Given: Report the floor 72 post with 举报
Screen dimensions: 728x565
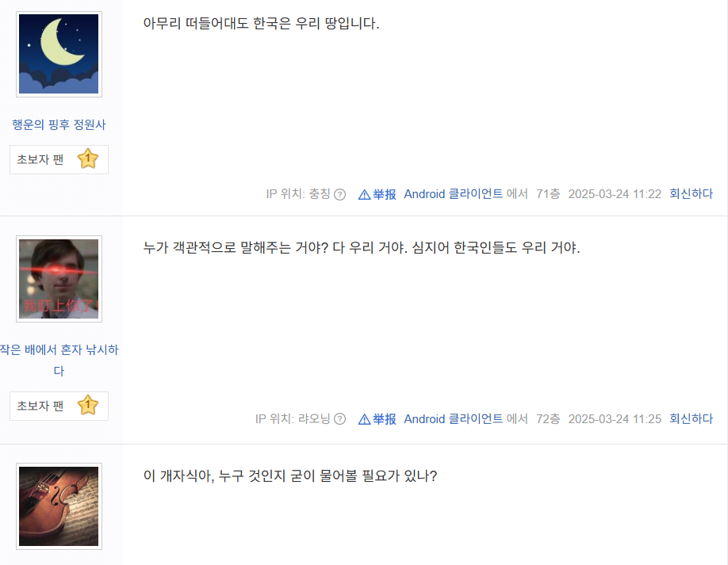Looking at the screenshot, I should [377, 419].
